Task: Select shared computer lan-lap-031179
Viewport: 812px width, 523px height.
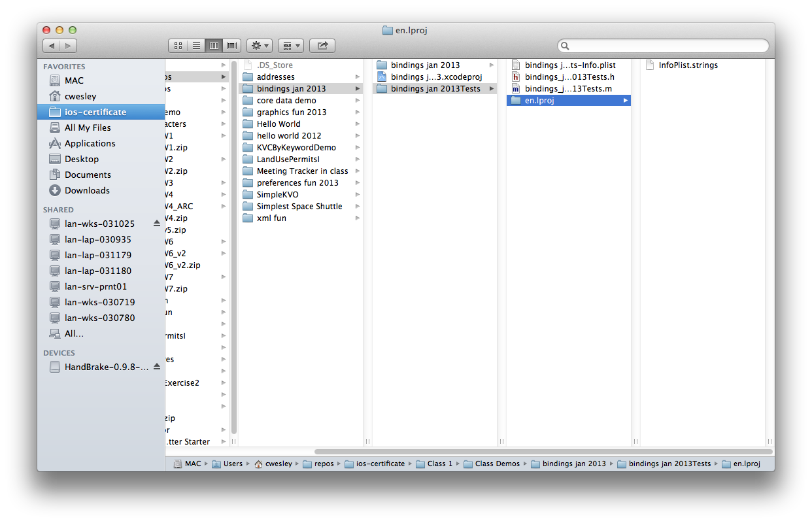Action: click(101, 255)
